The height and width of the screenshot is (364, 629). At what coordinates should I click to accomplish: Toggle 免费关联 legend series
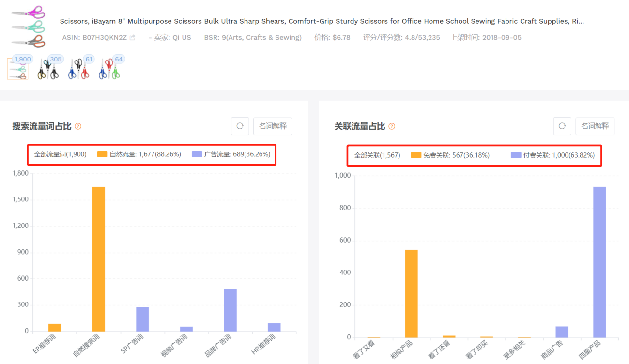[450, 155]
